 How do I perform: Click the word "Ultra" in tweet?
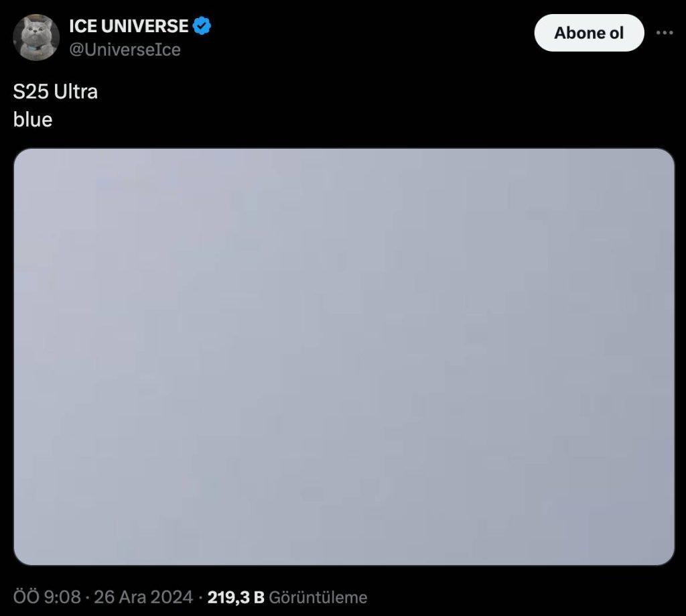pyautogui.click(x=76, y=92)
